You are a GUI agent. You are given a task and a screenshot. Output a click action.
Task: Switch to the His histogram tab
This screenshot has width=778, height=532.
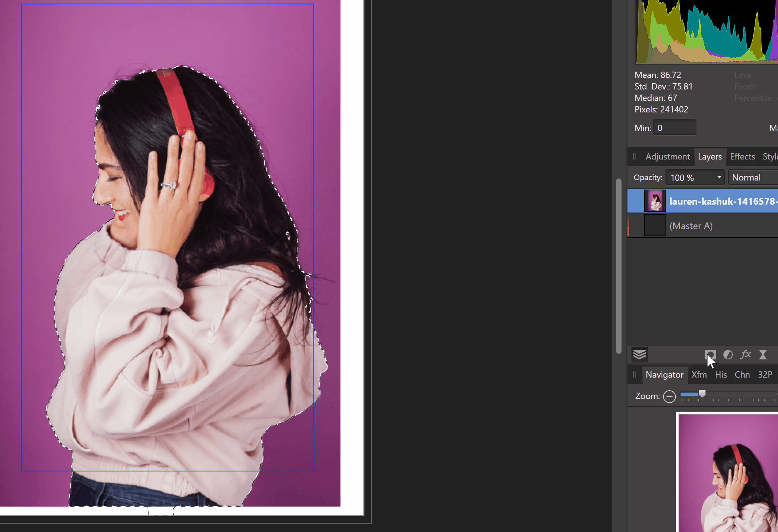pos(721,374)
